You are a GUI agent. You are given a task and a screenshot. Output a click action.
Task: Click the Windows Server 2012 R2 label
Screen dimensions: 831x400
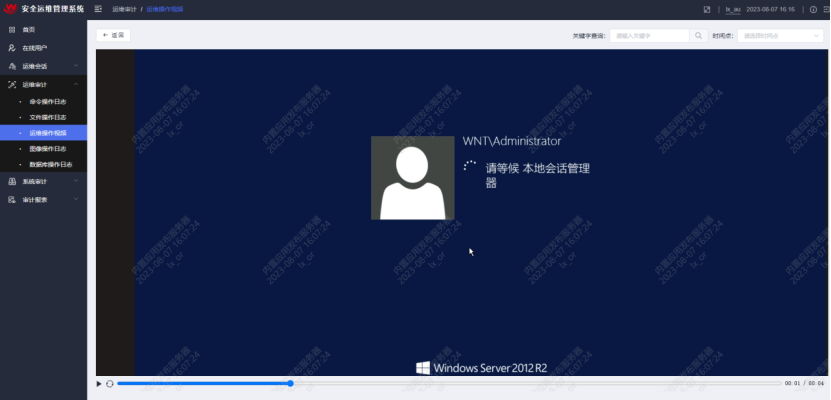[x=481, y=368]
